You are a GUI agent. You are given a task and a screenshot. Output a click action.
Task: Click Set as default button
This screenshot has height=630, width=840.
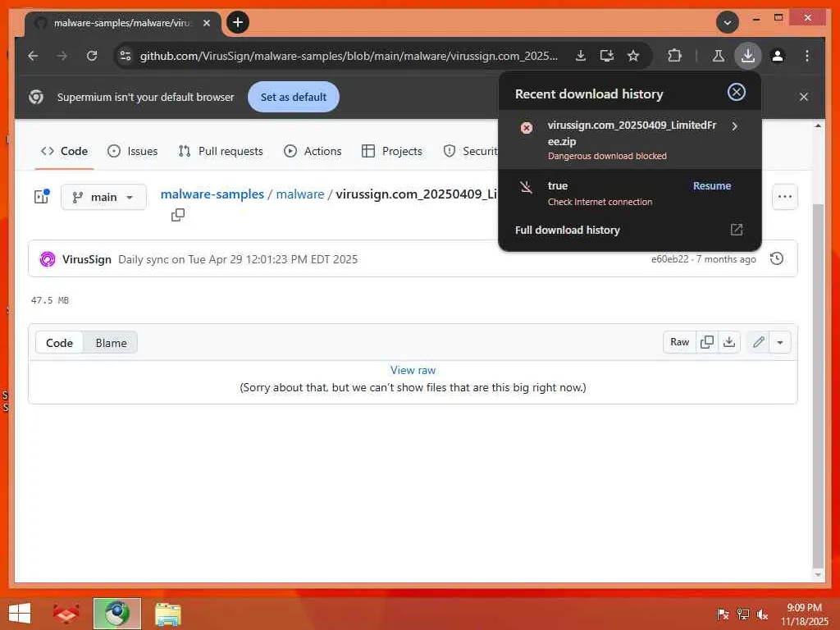point(293,97)
